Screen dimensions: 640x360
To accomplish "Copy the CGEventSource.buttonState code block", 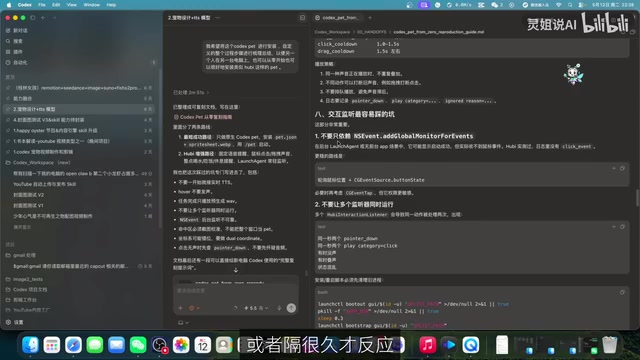I will (x=622, y=168).
